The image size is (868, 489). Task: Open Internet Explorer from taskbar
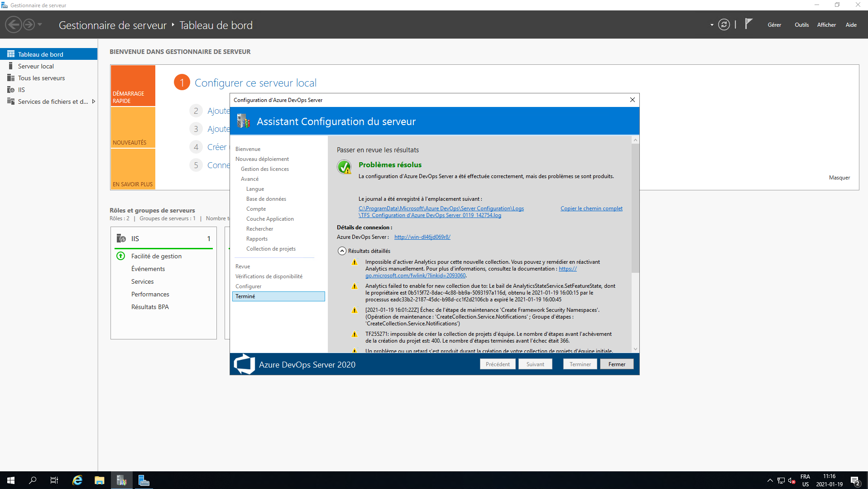[x=77, y=480]
